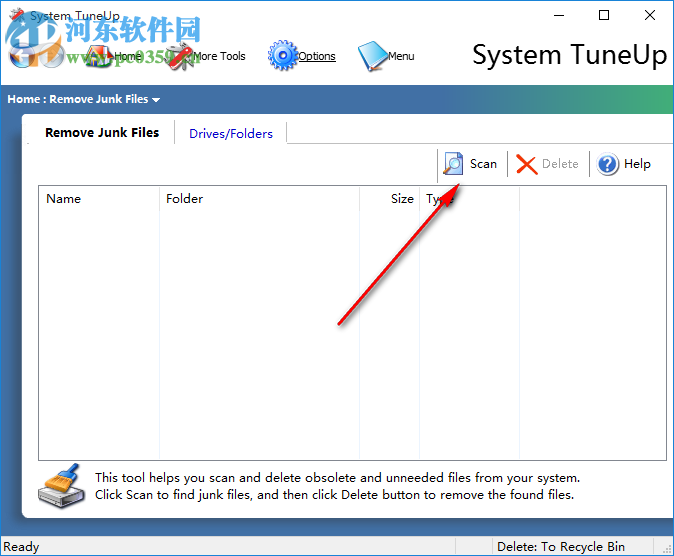Open the Menu label in the toolbar
This screenshot has height=556, width=674.
pos(401,56)
